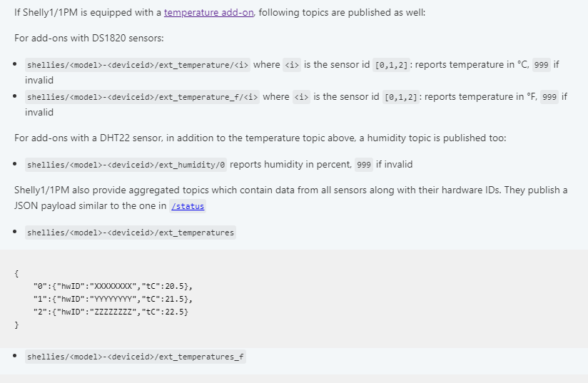This screenshot has height=383, width=588.
Task: Follow the /status link
Action: pyautogui.click(x=188, y=207)
